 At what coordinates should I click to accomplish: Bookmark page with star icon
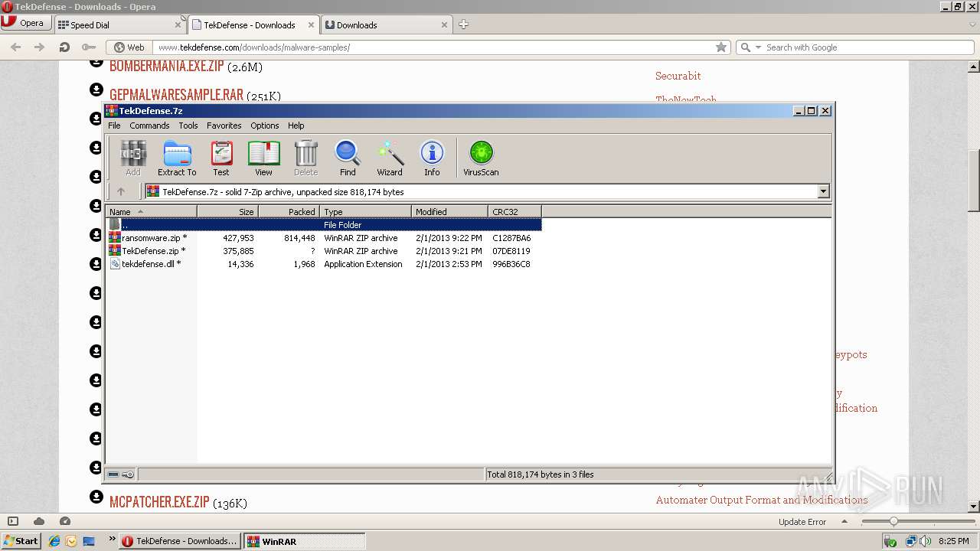tap(721, 47)
